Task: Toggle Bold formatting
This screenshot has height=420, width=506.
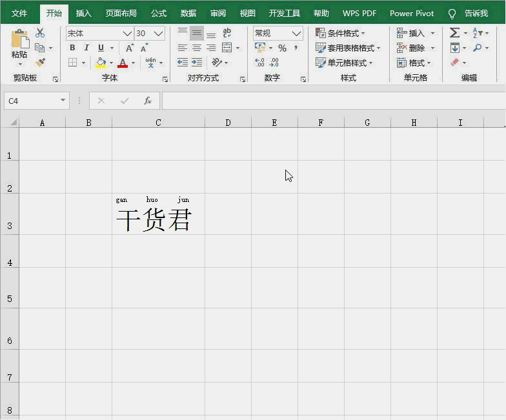Action: (72, 48)
